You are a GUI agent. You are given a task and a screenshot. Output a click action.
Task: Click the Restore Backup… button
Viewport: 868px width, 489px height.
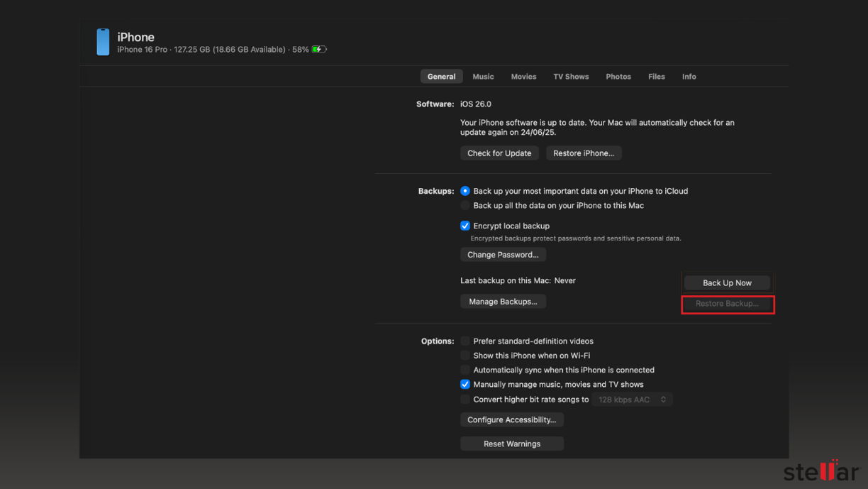727,304
